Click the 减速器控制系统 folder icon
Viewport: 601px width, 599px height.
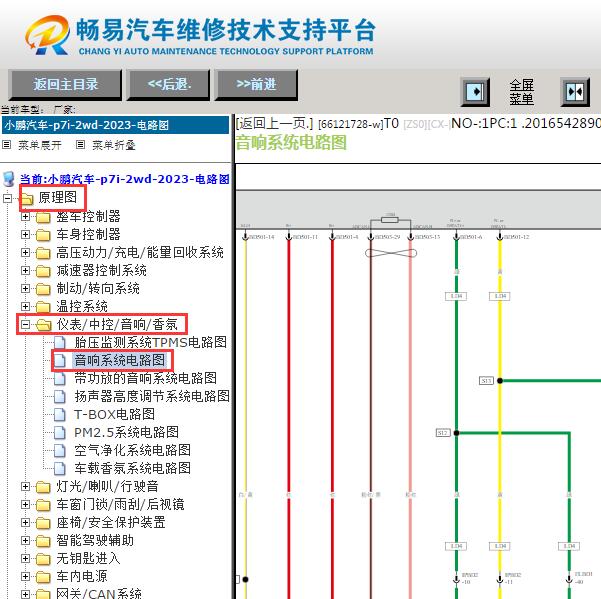pyautogui.click(x=43, y=271)
